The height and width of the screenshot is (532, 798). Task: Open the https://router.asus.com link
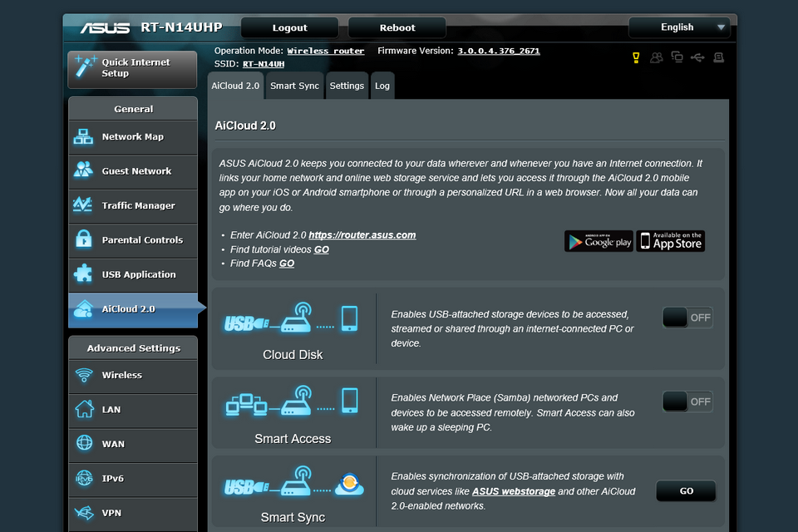click(362, 235)
